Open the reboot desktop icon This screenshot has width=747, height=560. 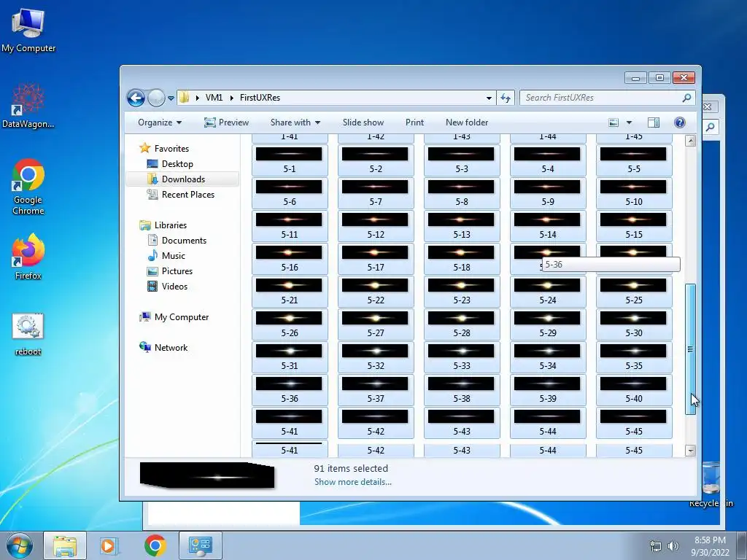[x=28, y=334]
